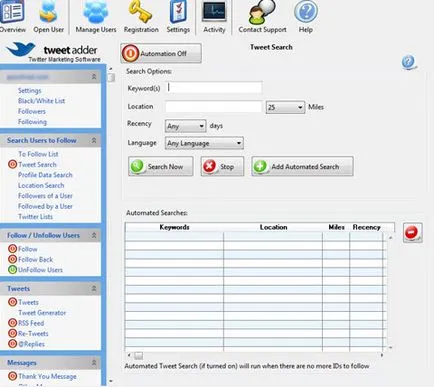Open Tweet Generator link

tap(42, 312)
